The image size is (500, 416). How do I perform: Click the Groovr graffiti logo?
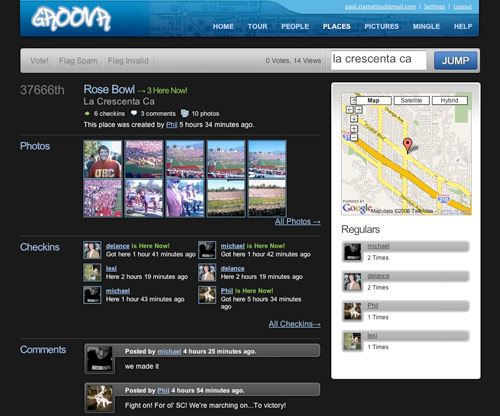[71, 19]
